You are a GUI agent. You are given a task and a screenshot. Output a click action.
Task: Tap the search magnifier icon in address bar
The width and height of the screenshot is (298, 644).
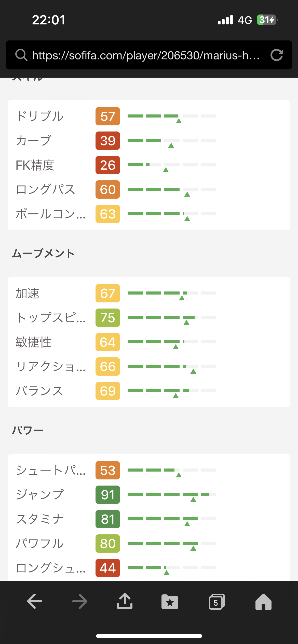tap(21, 55)
